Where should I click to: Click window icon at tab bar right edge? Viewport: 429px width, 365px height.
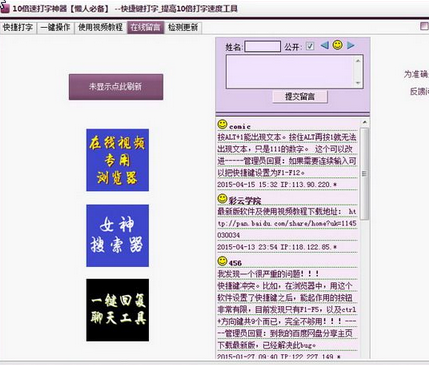pos(424,26)
